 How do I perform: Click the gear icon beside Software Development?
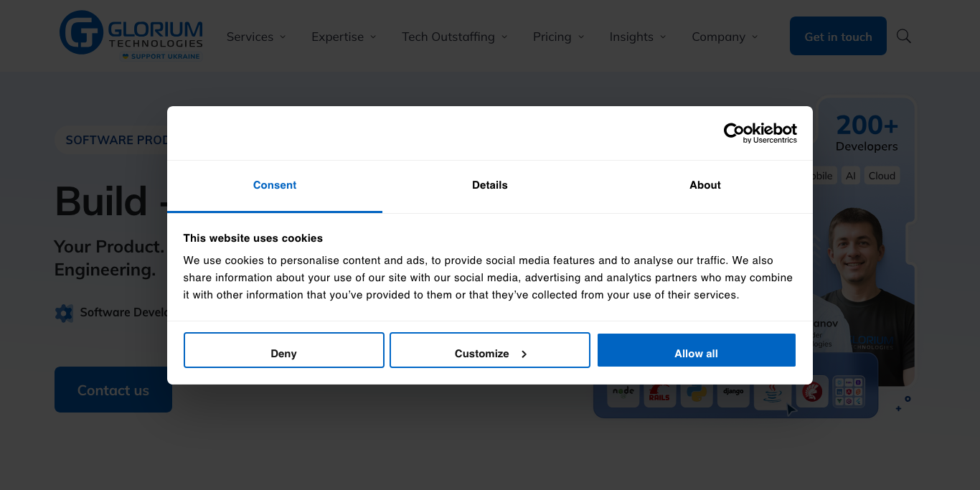[x=64, y=313]
